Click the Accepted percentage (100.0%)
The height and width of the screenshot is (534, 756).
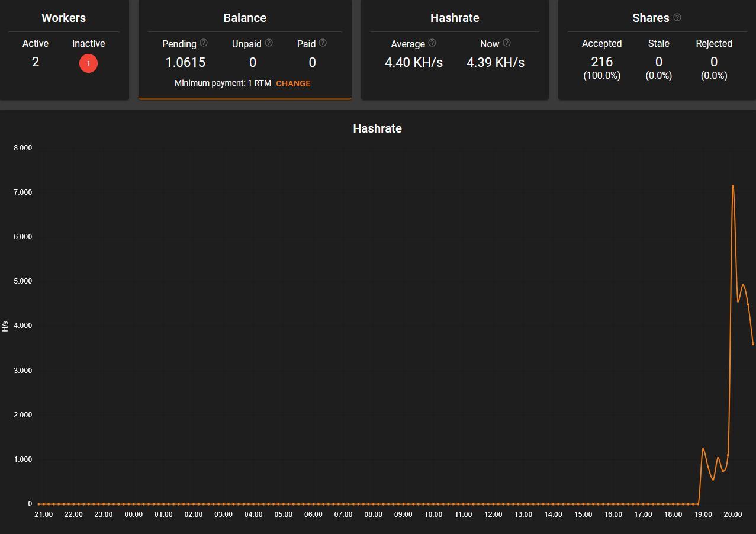click(x=601, y=76)
